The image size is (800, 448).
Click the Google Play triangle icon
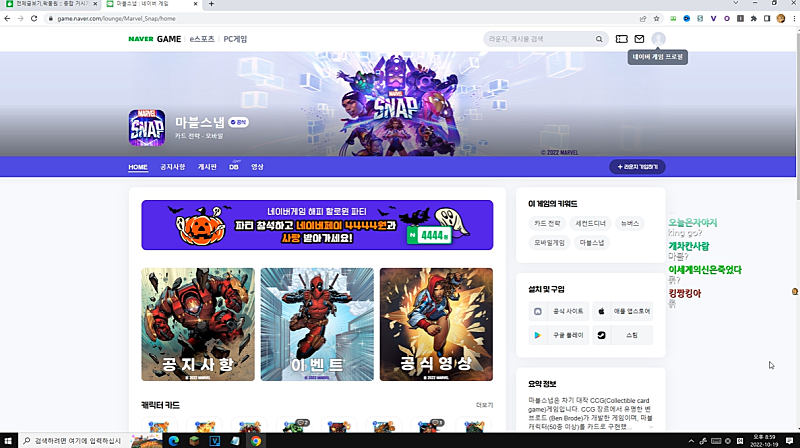[537, 335]
